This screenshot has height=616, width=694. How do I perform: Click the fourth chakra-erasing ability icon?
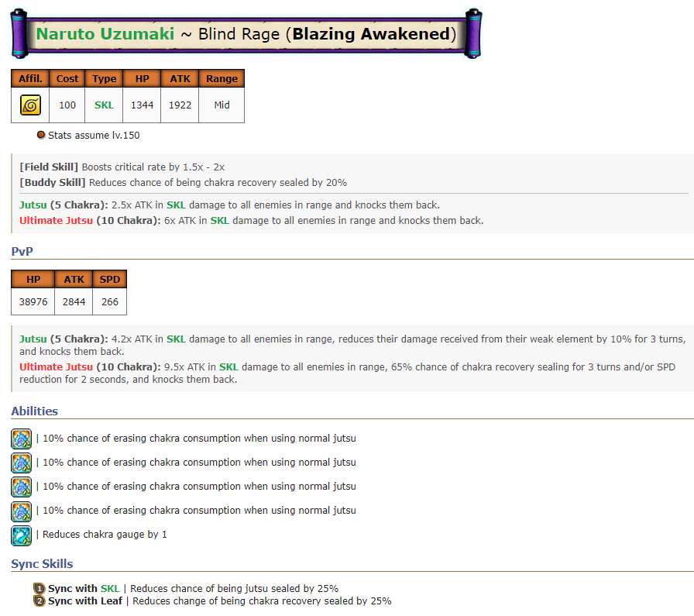pos(21,511)
